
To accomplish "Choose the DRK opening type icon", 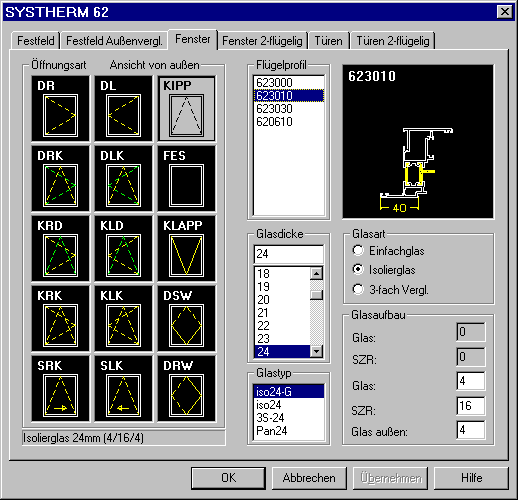I will point(60,179).
